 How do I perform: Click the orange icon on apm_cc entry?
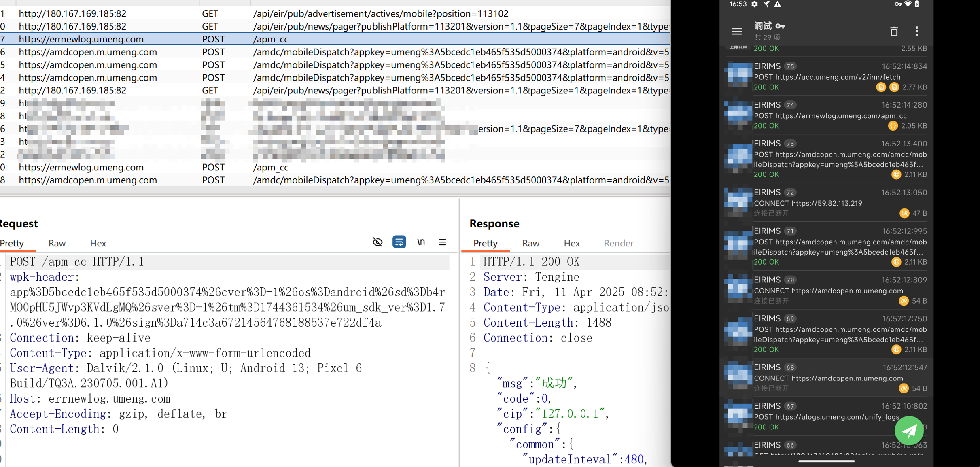[893, 126]
